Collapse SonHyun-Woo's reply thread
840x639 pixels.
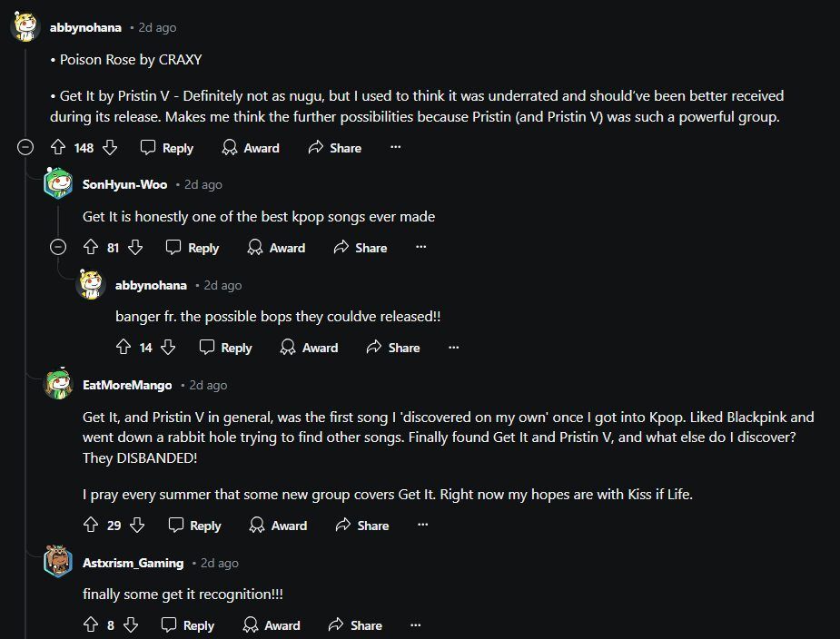tap(58, 248)
